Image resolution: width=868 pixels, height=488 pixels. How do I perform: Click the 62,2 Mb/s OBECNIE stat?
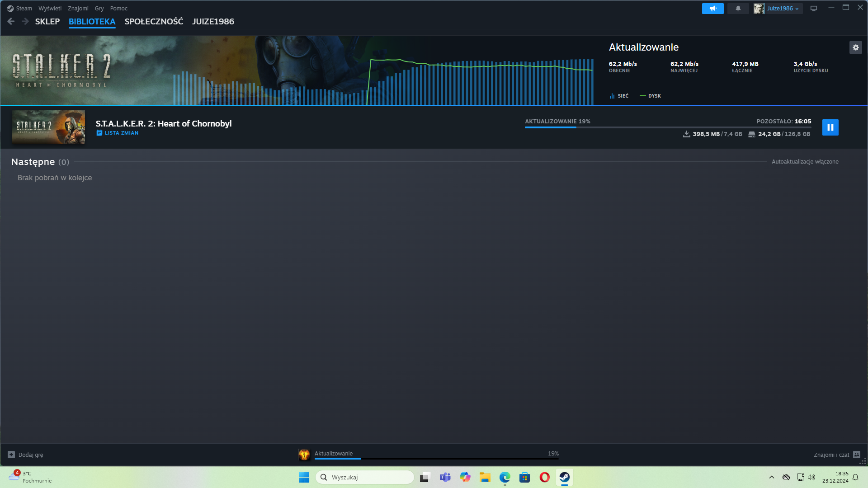623,67
